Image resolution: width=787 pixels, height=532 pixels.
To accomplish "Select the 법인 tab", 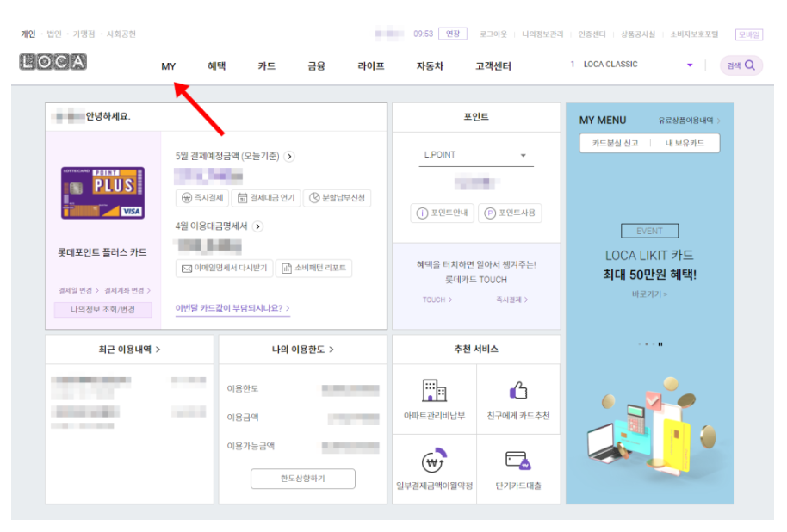I will [53, 34].
